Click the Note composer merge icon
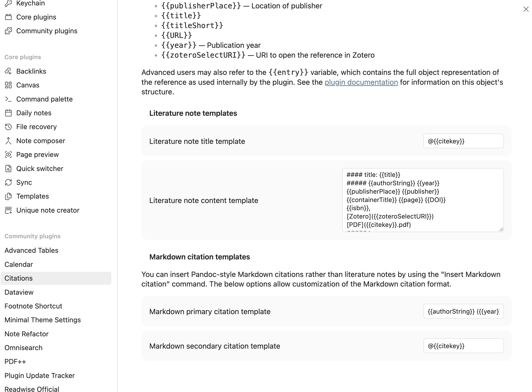This screenshot has width=532, height=392. click(x=8, y=141)
